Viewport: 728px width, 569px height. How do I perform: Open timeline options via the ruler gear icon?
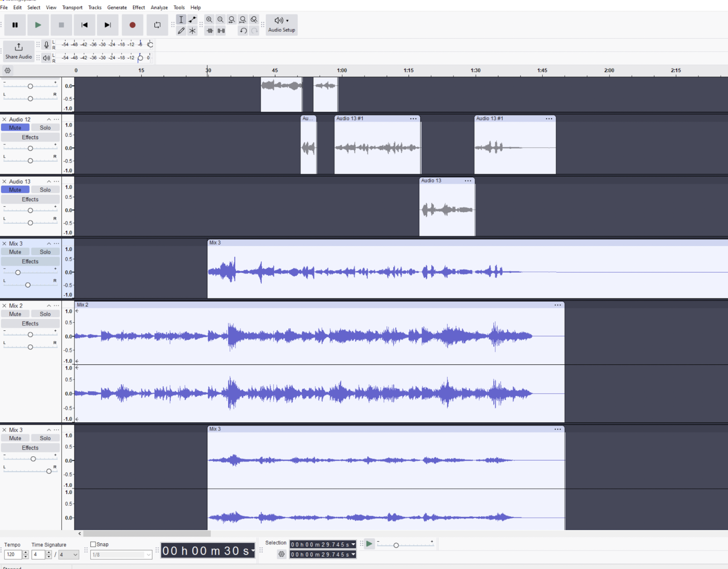8,70
